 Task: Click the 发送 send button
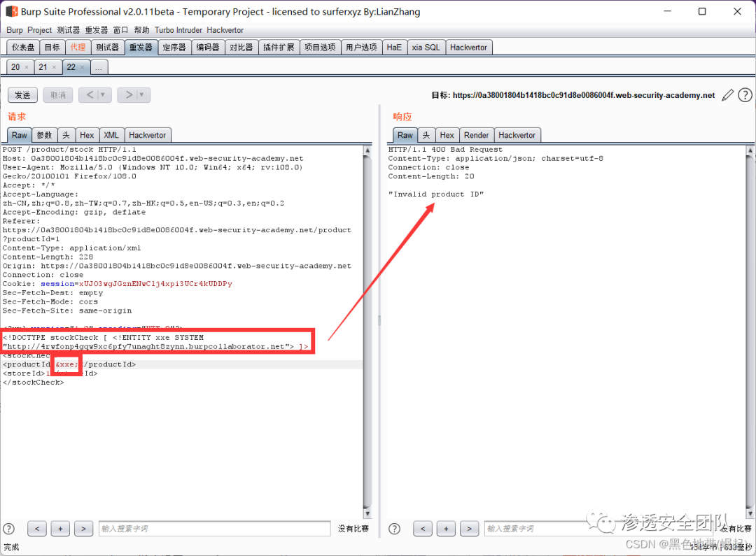[22, 95]
